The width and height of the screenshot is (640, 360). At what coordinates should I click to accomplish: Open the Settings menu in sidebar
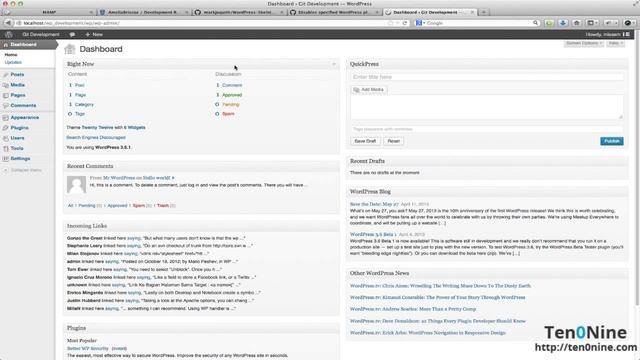tap(20, 158)
